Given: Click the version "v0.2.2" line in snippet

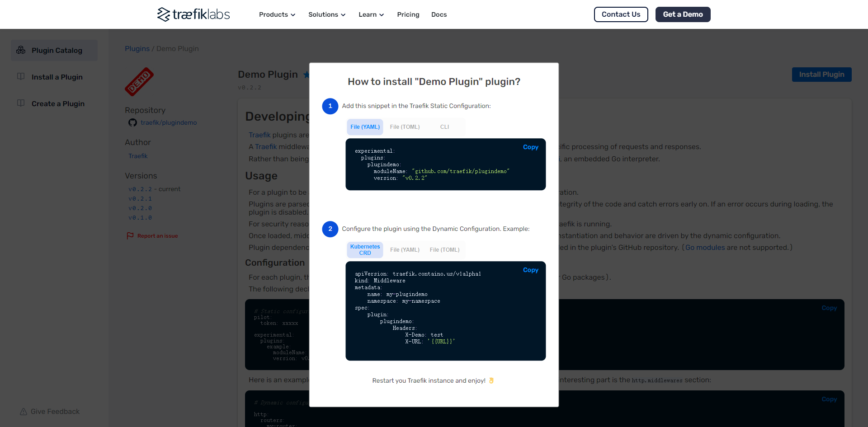Looking at the screenshot, I should [400, 178].
